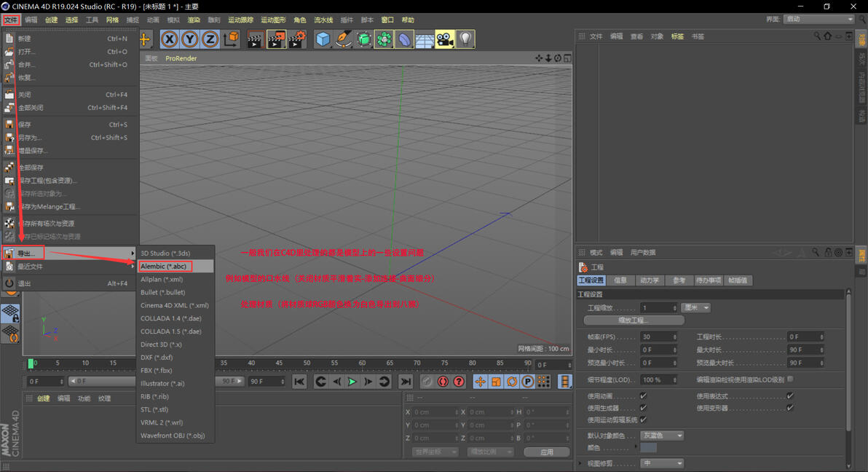This screenshot has height=472, width=868.
Task: Enable 编辑渲染检视使用渲染LOD级别 checkbox
Action: (790, 379)
